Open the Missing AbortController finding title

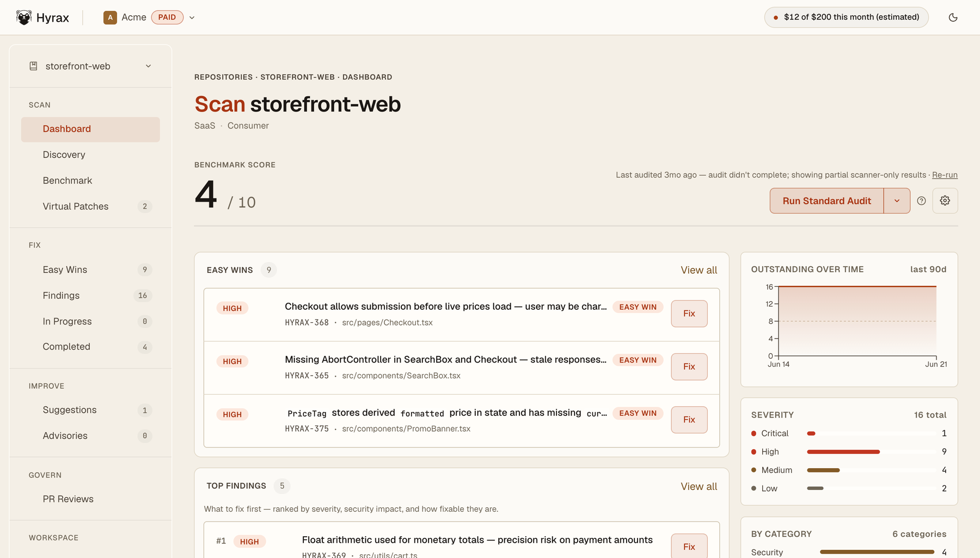(445, 360)
